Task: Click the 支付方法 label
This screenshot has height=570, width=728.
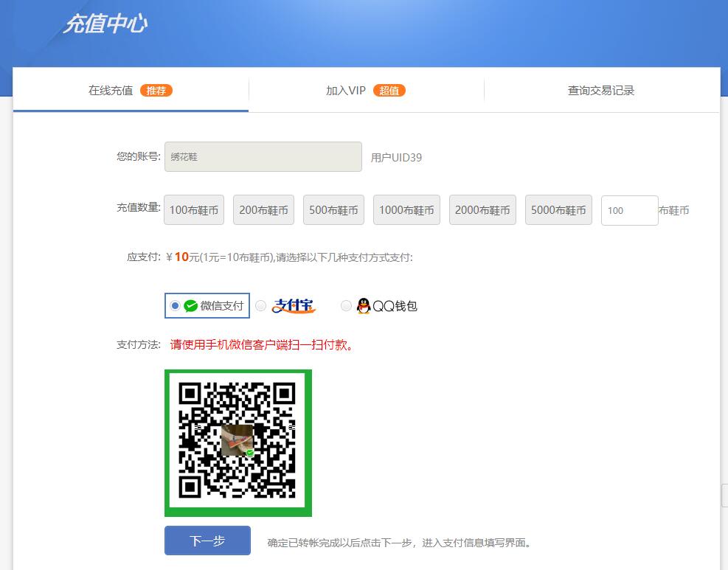Action: click(x=139, y=344)
